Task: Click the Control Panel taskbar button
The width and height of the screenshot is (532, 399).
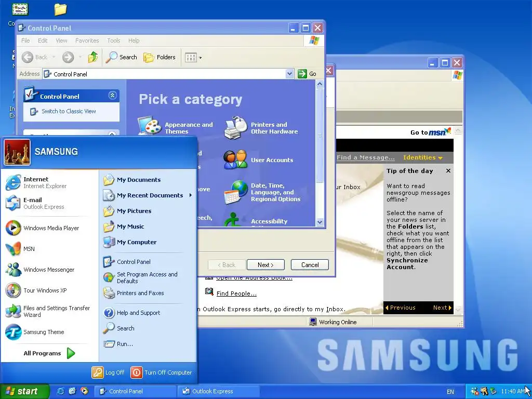Action: click(x=135, y=391)
